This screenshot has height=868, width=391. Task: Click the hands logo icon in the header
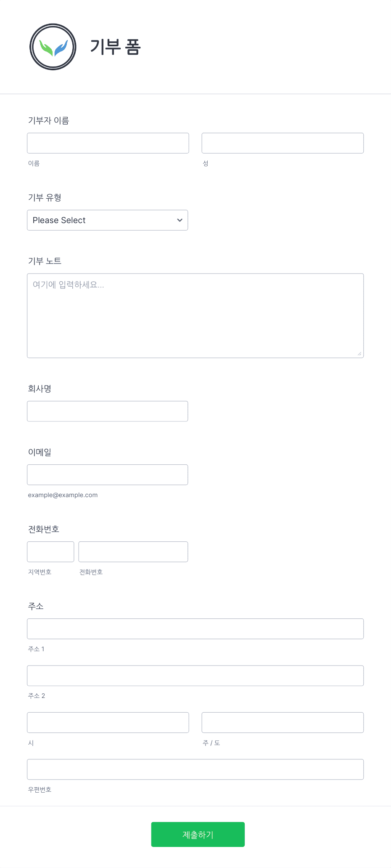click(x=53, y=47)
